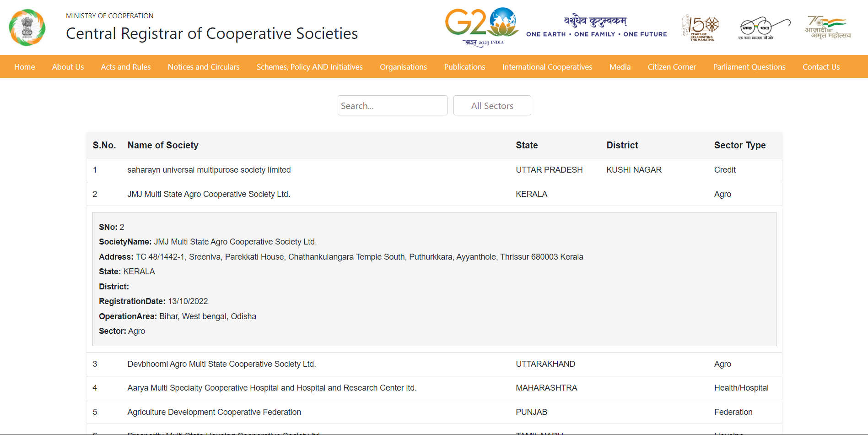The height and width of the screenshot is (435, 868).
Task: Click in the Search input field
Action: tap(392, 105)
